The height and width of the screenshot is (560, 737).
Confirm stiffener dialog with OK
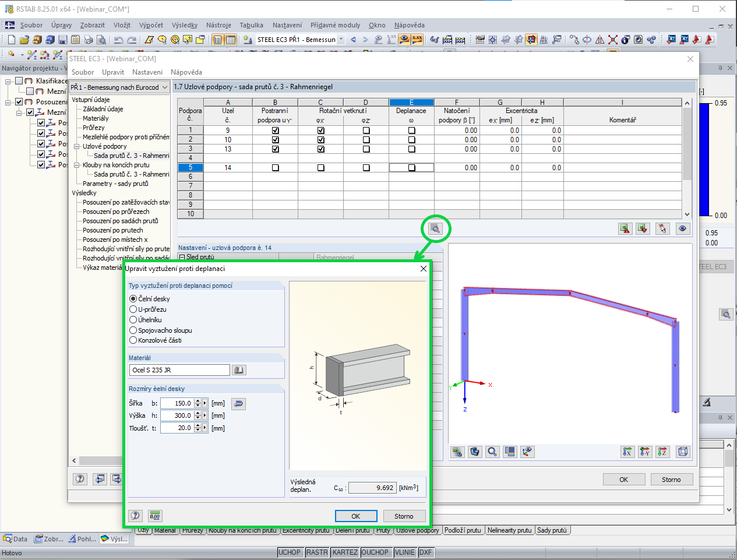355,516
